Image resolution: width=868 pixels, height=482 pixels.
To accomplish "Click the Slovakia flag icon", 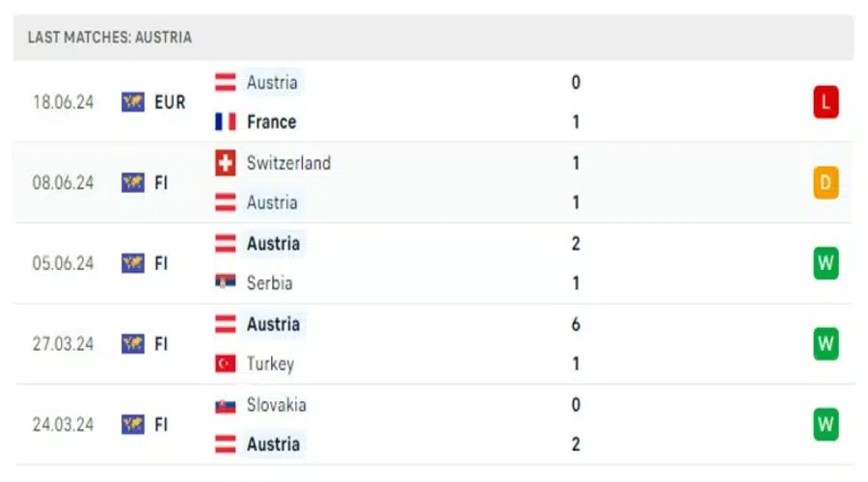I will [x=226, y=406].
